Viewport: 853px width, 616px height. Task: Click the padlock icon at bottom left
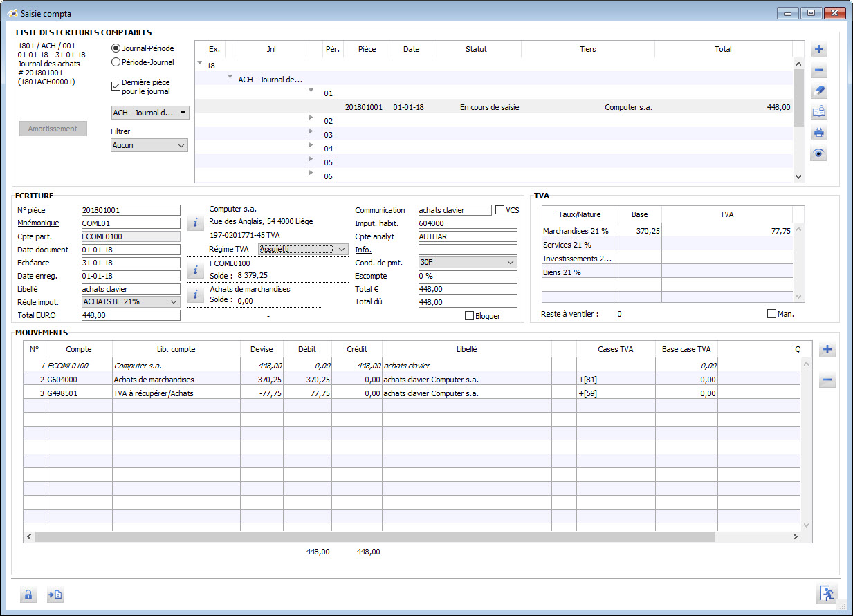point(28,595)
